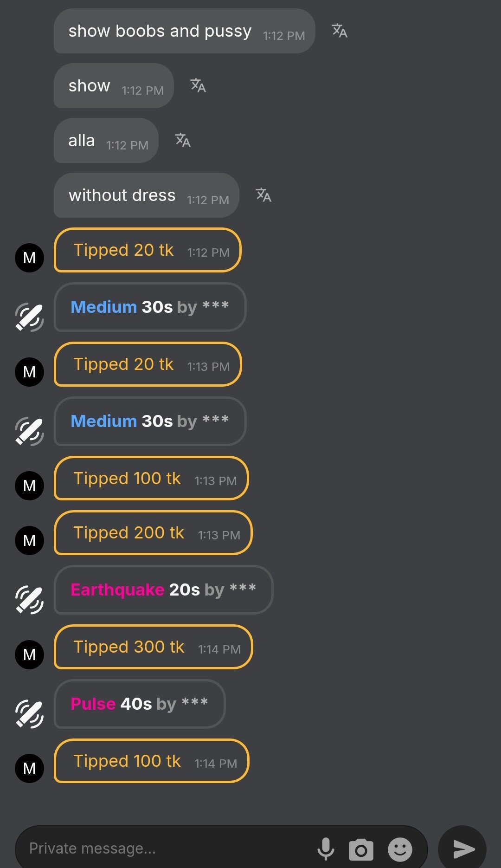Send the private message
This screenshot has width=501, height=868.
[462, 849]
